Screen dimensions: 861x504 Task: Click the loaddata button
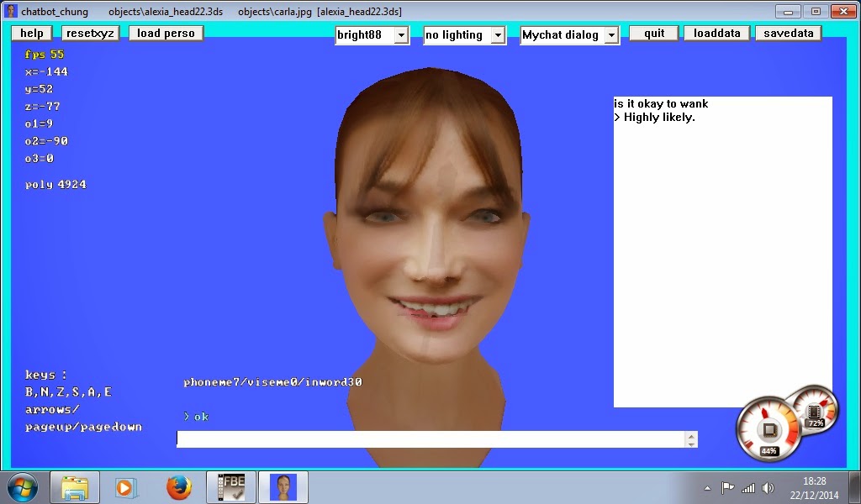click(x=716, y=34)
